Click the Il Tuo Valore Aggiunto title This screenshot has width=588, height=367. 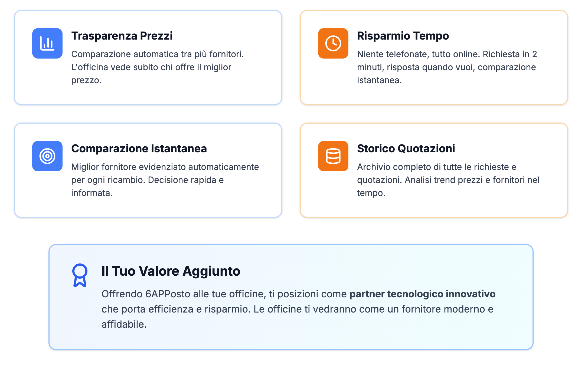[171, 271]
